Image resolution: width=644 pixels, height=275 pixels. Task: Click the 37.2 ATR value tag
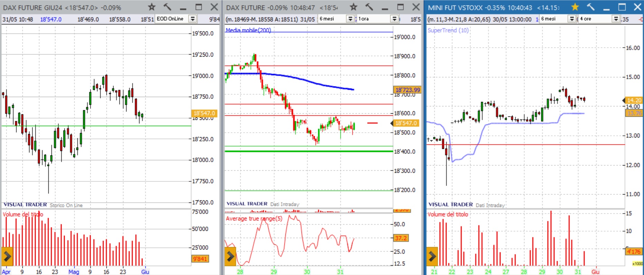coord(401,238)
